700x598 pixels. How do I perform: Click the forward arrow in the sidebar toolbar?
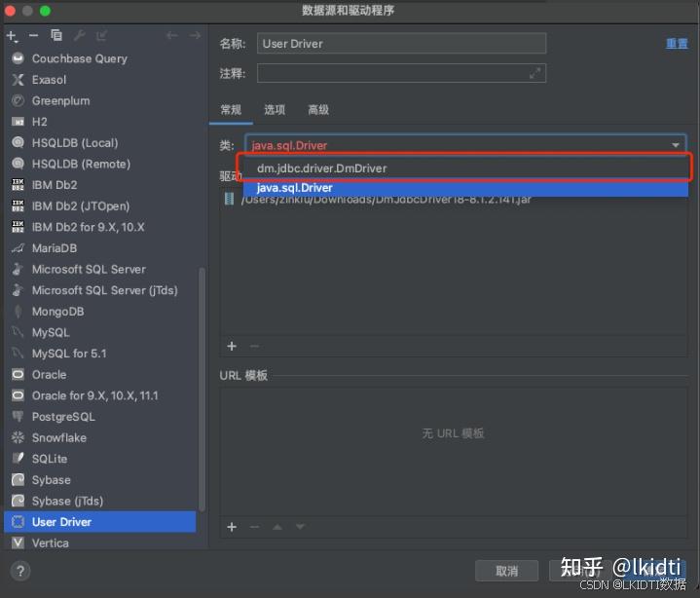[195, 35]
